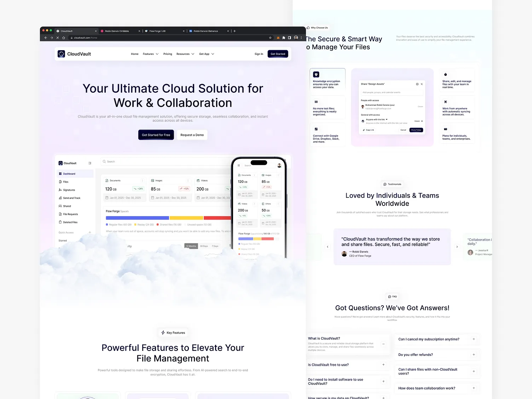Open the Viewer permission dropdown

[x=418, y=121]
